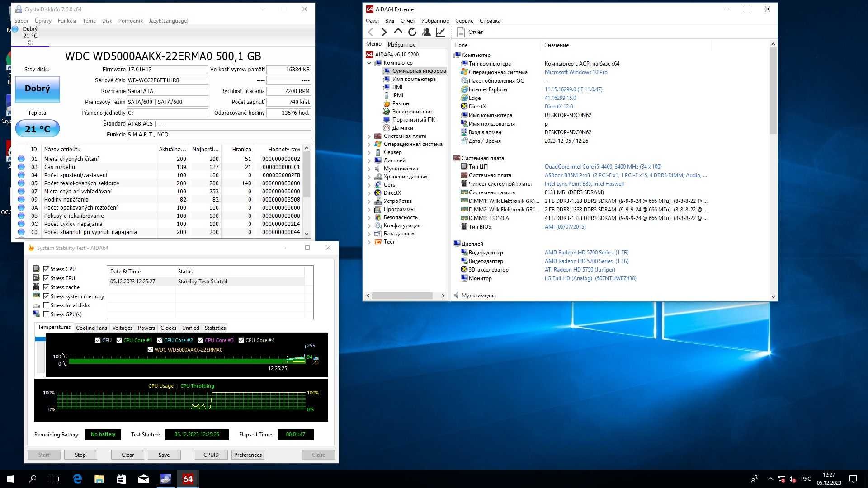Click the Dobrý health status button
This screenshot has height=488, width=868.
click(38, 89)
